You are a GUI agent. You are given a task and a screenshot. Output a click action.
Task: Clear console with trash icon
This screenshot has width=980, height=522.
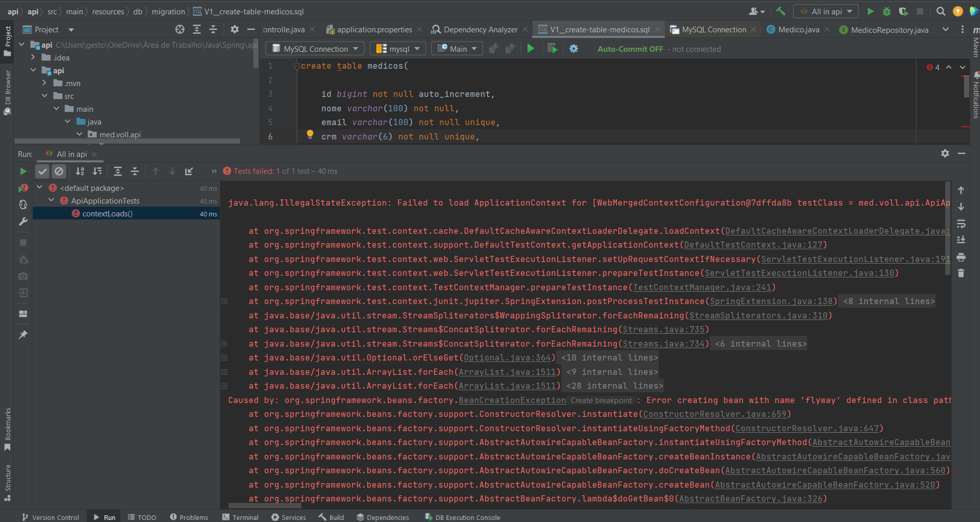pos(961,273)
